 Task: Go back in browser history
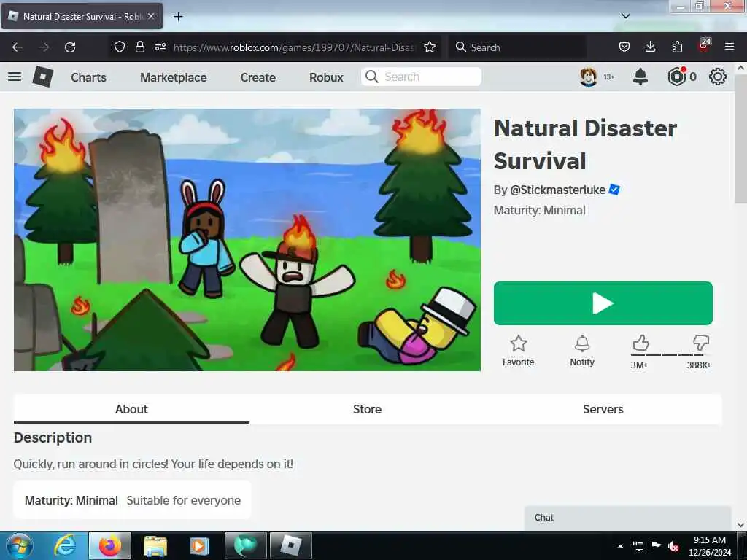point(18,47)
